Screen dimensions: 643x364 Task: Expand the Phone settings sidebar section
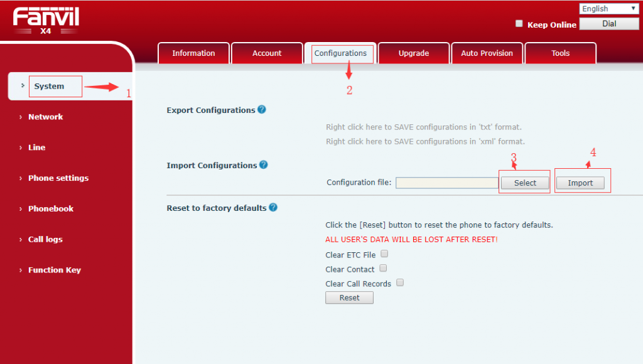pos(58,178)
